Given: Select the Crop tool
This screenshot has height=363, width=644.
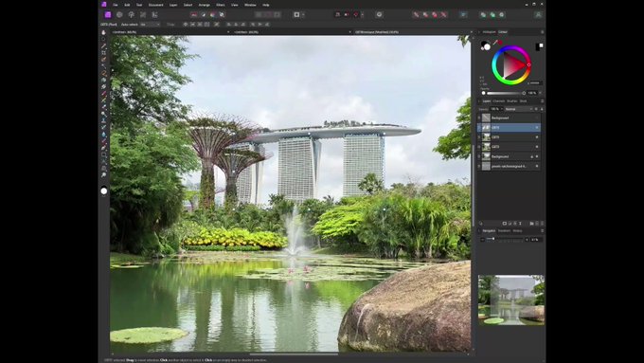Looking at the screenshot, I should pyautogui.click(x=103, y=53).
